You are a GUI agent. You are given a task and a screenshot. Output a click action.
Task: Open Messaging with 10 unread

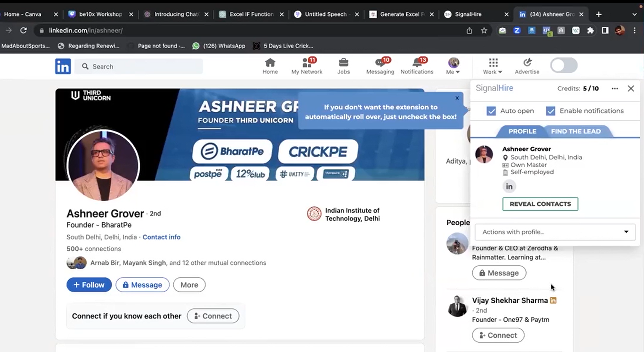380,66
